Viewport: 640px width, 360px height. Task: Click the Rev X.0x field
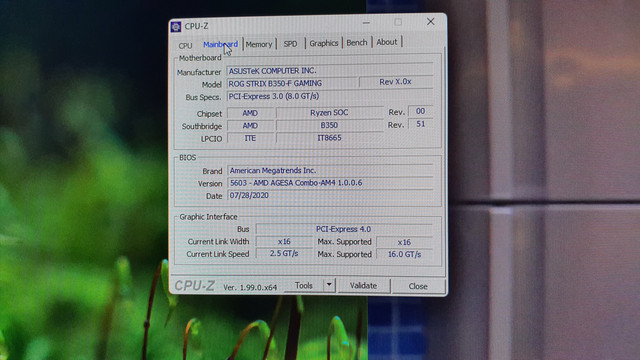(396, 82)
